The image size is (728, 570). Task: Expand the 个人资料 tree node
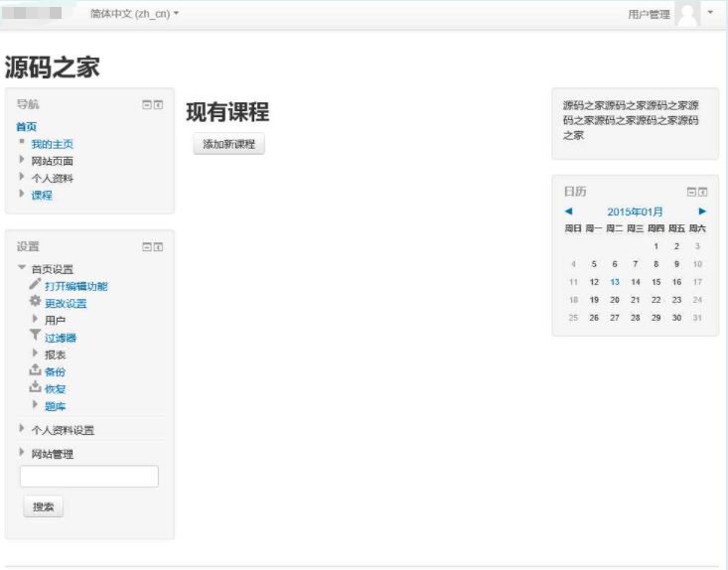22,177
